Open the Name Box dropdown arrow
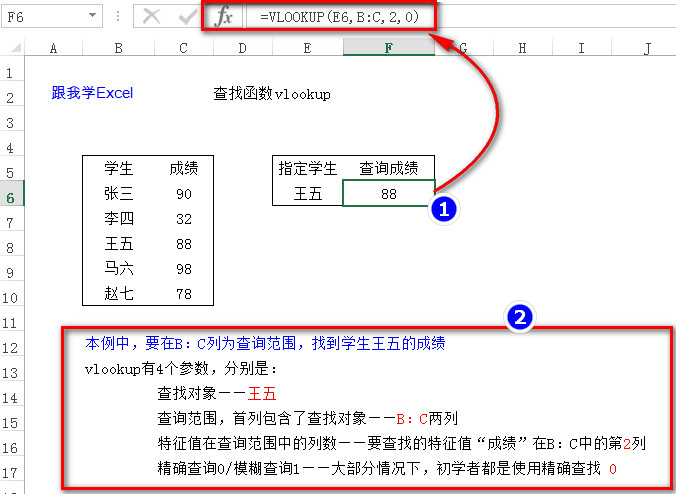Screen dimensions: 676x494 pyautogui.click(x=92, y=16)
